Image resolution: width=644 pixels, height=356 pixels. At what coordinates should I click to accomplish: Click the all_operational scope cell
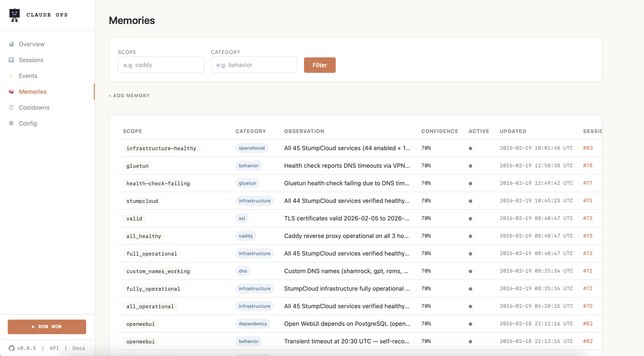pyautogui.click(x=150, y=306)
